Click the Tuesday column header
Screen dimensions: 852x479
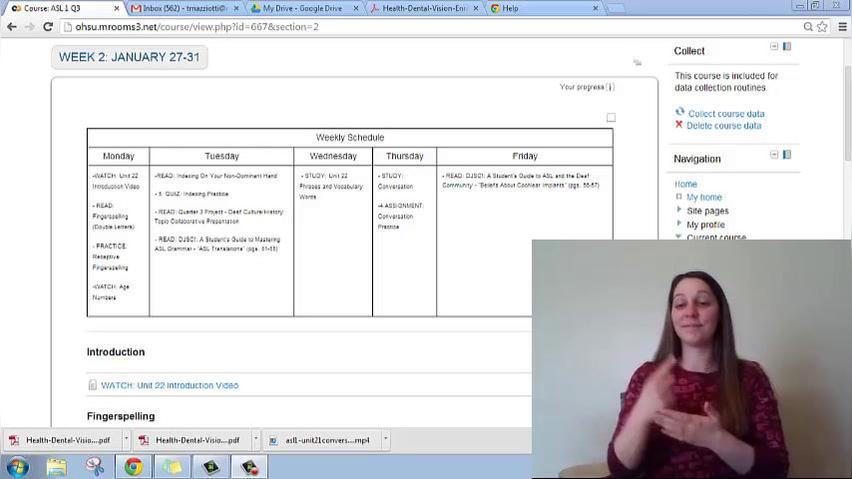pos(222,156)
